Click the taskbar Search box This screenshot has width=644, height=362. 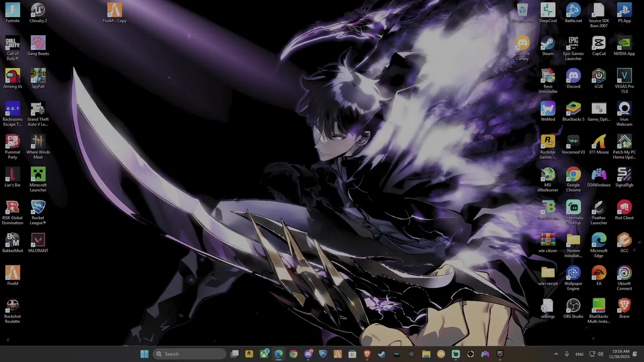189,354
